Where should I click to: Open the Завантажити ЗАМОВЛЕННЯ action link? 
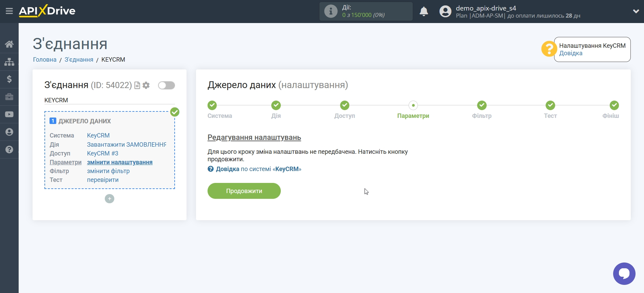[126, 145]
